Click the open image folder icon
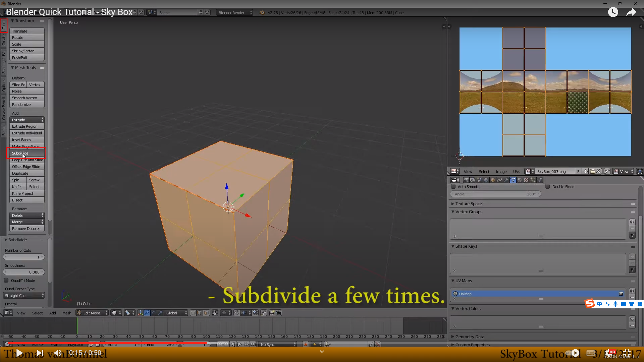The height and width of the screenshot is (362, 644). (x=592, y=171)
